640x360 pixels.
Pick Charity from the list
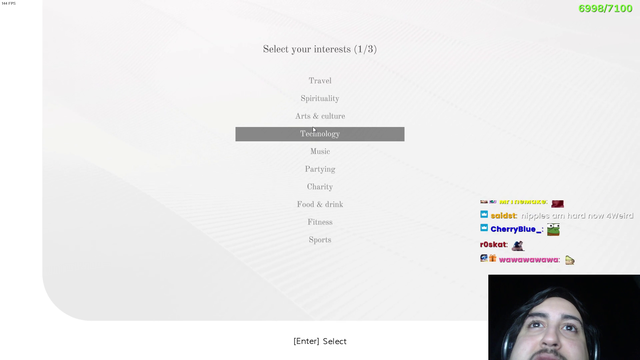(x=320, y=187)
